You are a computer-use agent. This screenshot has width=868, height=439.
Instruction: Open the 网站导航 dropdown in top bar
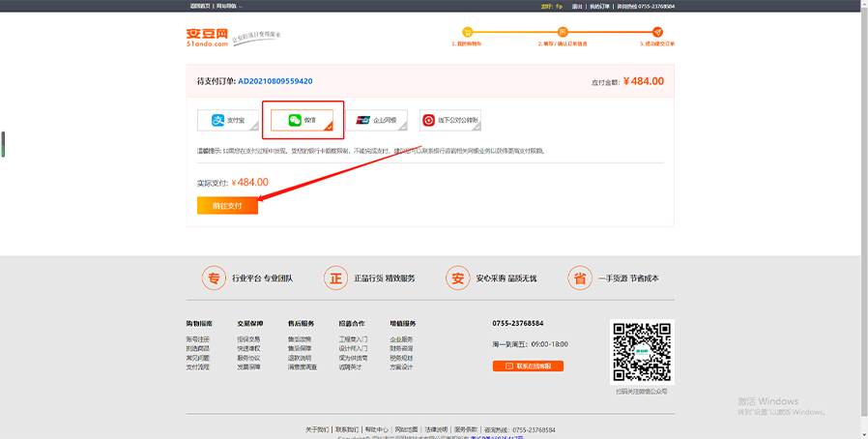229,6
